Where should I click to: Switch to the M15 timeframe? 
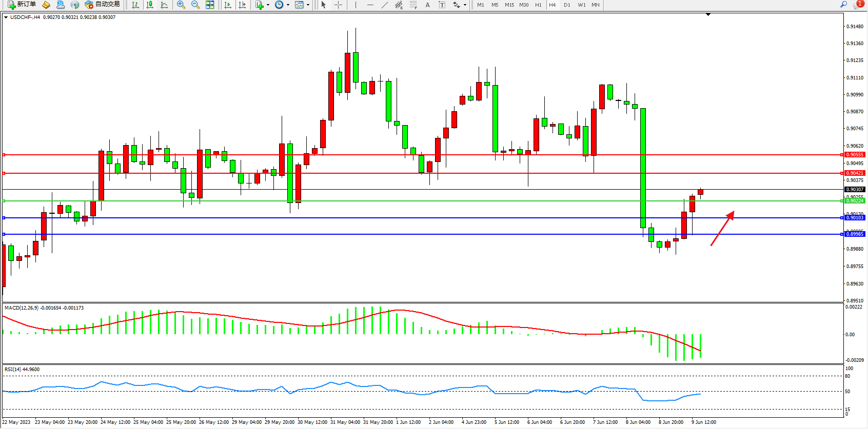click(x=509, y=5)
